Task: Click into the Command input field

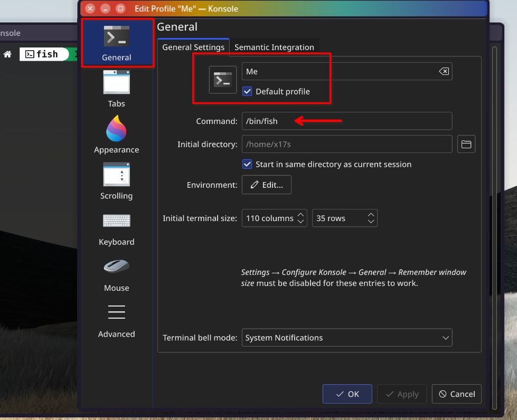Action: click(x=346, y=121)
